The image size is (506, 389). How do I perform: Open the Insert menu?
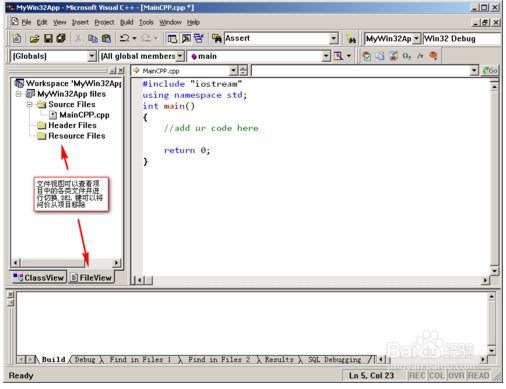tap(80, 22)
